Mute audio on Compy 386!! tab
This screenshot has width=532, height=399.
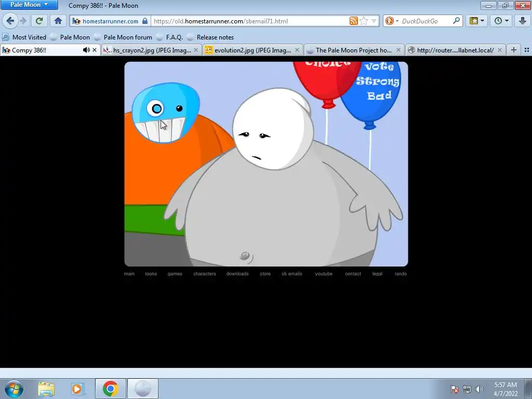pyautogui.click(x=86, y=50)
